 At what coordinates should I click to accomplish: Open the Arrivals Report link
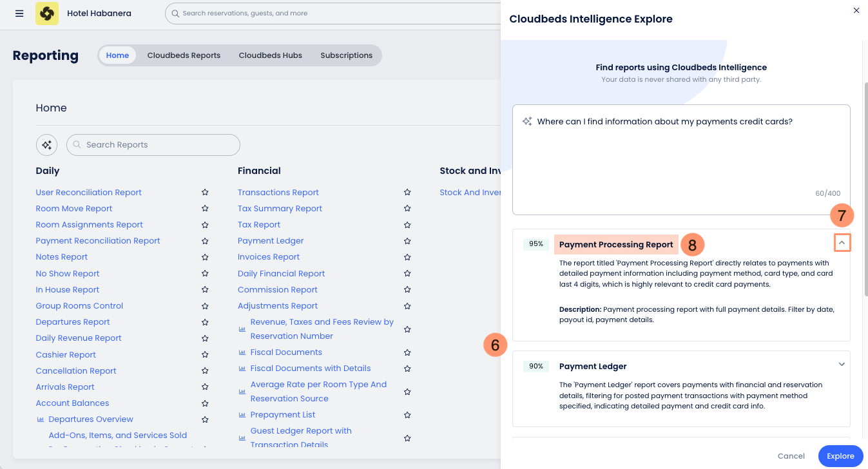(x=65, y=387)
